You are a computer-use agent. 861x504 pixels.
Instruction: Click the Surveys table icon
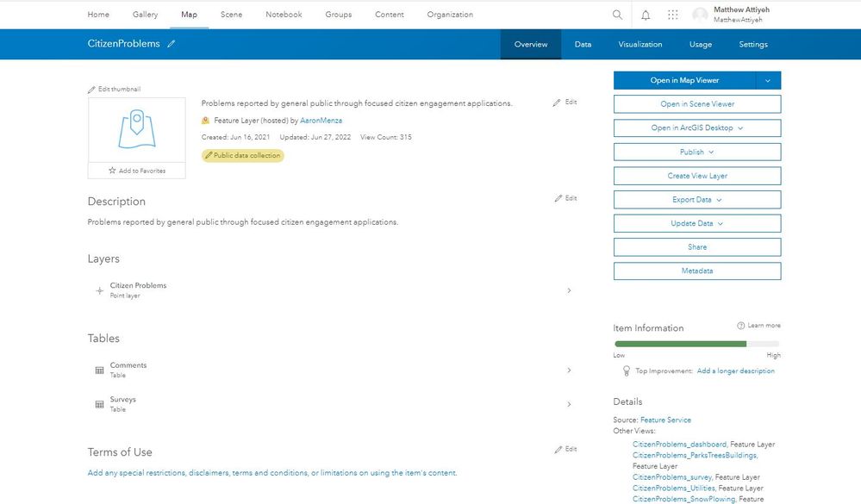[99, 404]
